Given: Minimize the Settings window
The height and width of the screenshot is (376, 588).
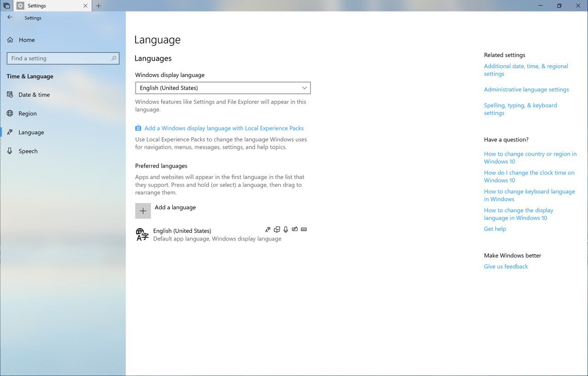Looking at the screenshot, I should 540,6.
